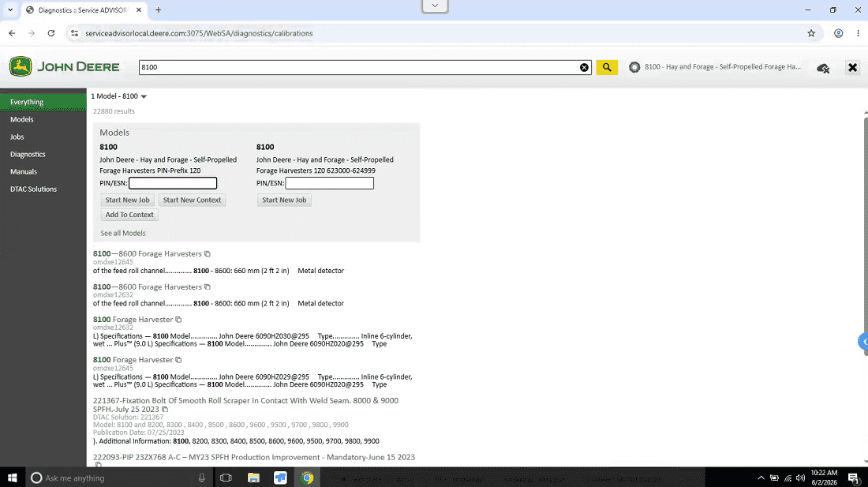Click Add To Context button
The height and width of the screenshot is (487, 868).
coord(129,215)
